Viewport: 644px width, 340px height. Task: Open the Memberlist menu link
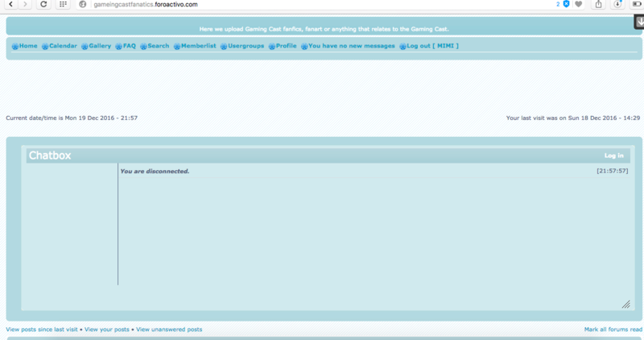pos(198,46)
